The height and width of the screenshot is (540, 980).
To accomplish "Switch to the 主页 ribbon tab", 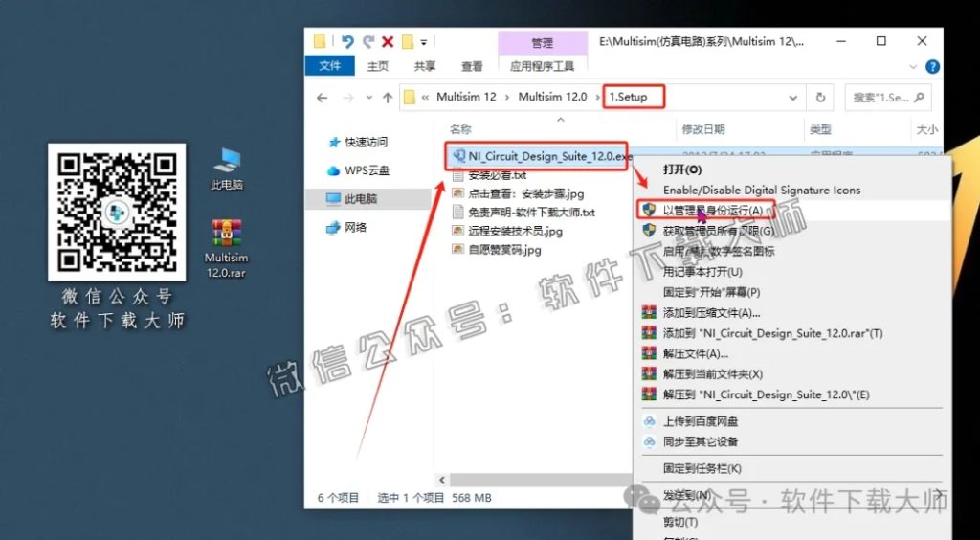I will point(377,66).
